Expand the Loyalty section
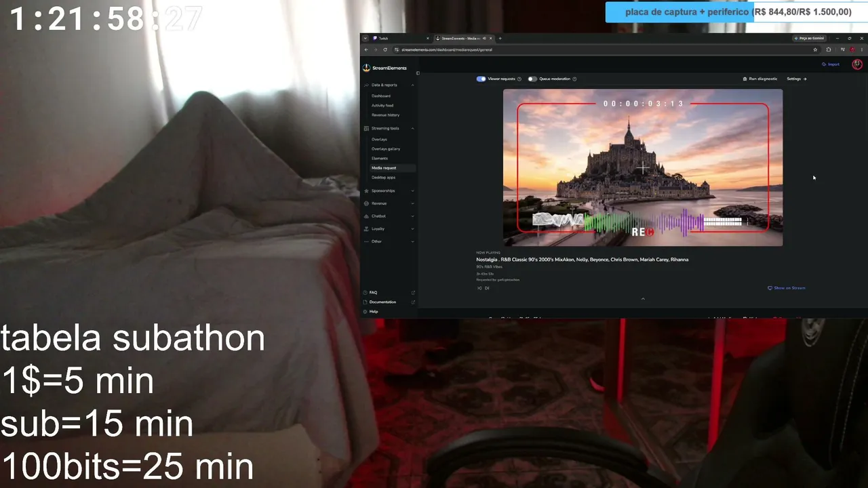Viewport: 868px width, 488px height. [413, 229]
